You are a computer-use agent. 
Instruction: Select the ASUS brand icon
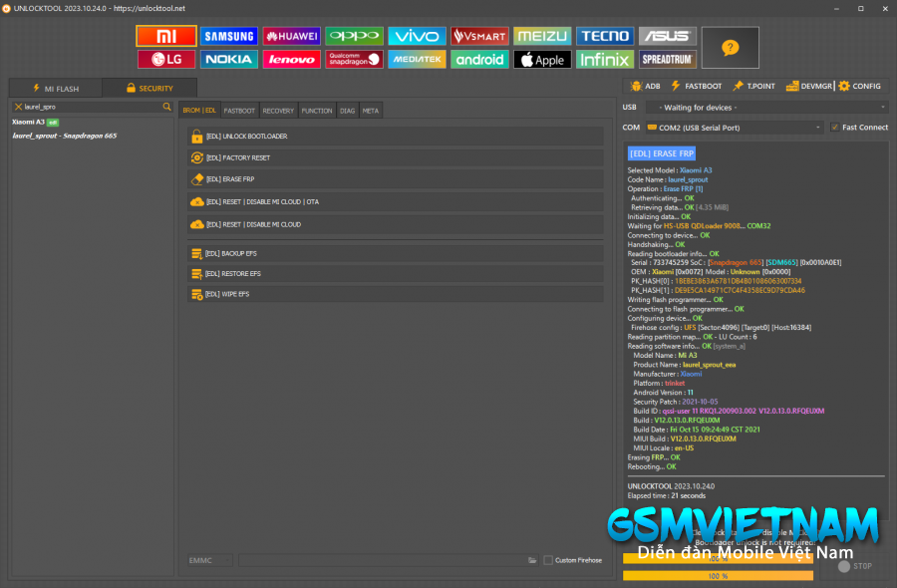[668, 36]
